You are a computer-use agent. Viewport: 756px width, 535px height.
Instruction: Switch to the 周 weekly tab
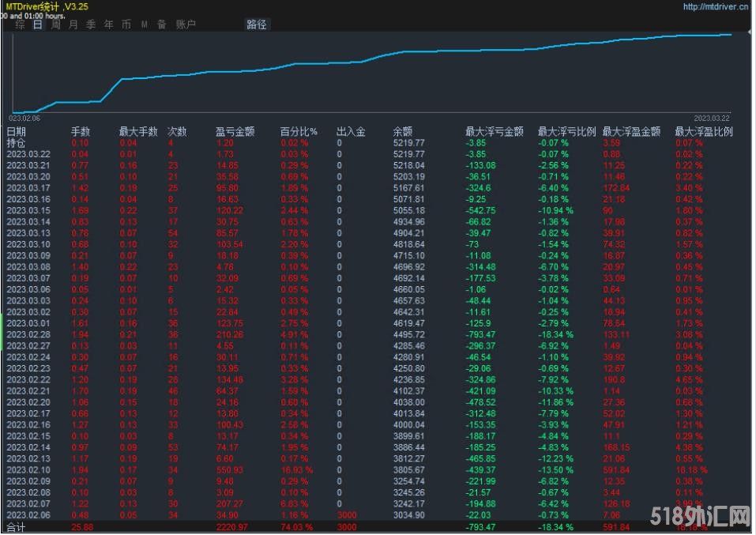(x=56, y=24)
